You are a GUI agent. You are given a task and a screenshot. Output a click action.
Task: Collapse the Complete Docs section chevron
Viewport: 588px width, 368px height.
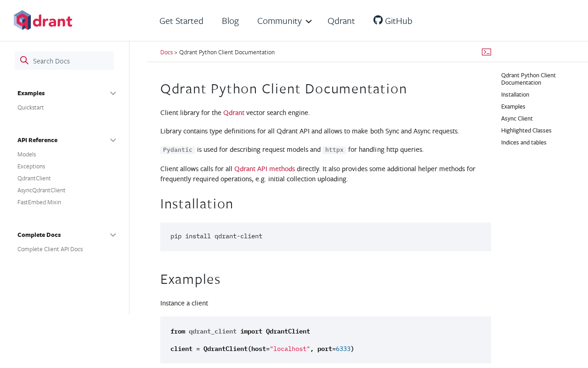[x=113, y=235]
